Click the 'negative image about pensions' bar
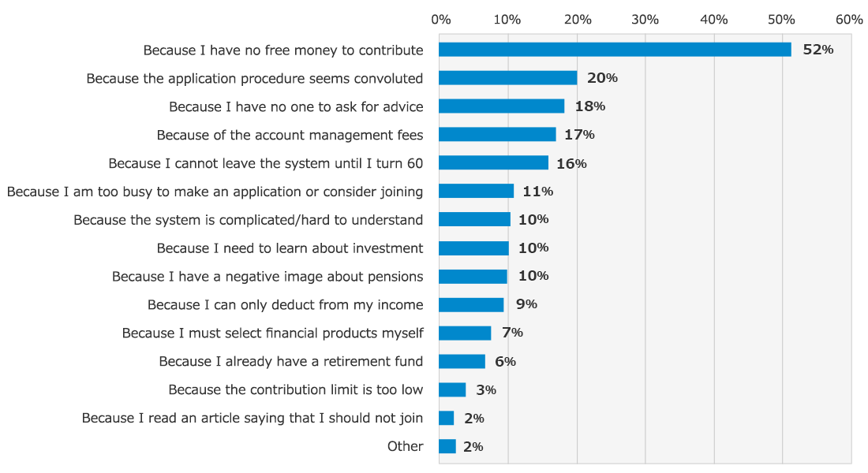The width and height of the screenshot is (868, 473). tap(473, 277)
